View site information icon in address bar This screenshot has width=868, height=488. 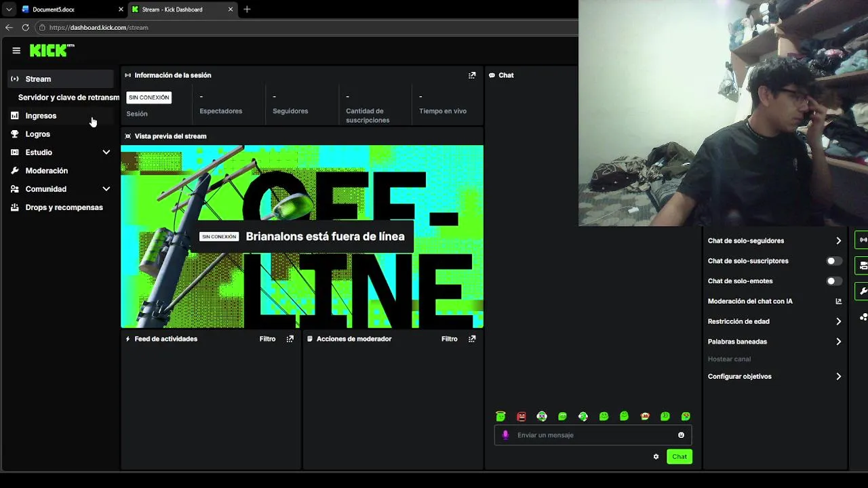42,28
